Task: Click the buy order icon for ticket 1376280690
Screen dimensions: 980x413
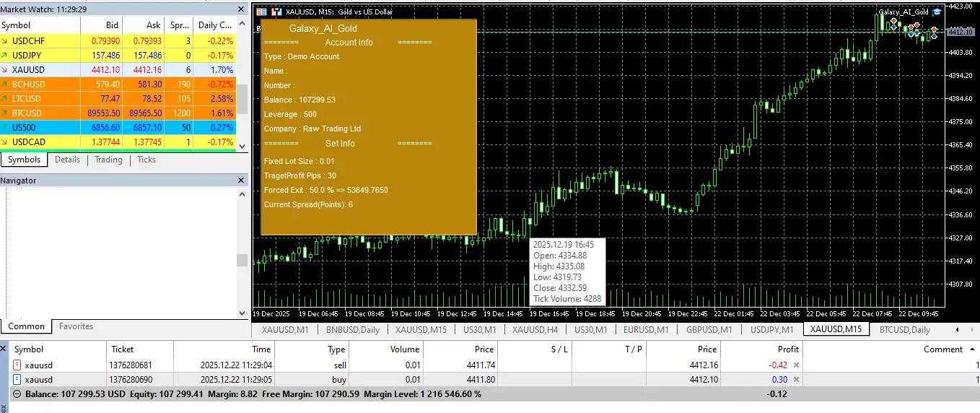Action: (17, 380)
